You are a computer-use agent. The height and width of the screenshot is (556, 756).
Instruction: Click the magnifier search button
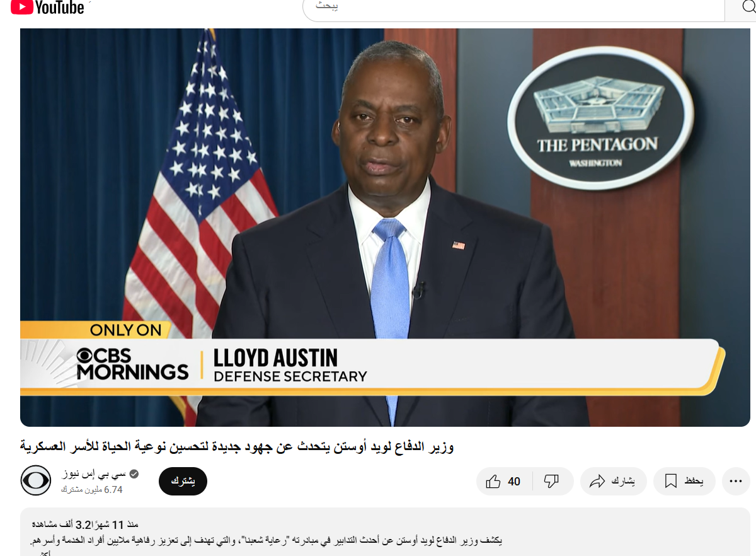point(740,9)
